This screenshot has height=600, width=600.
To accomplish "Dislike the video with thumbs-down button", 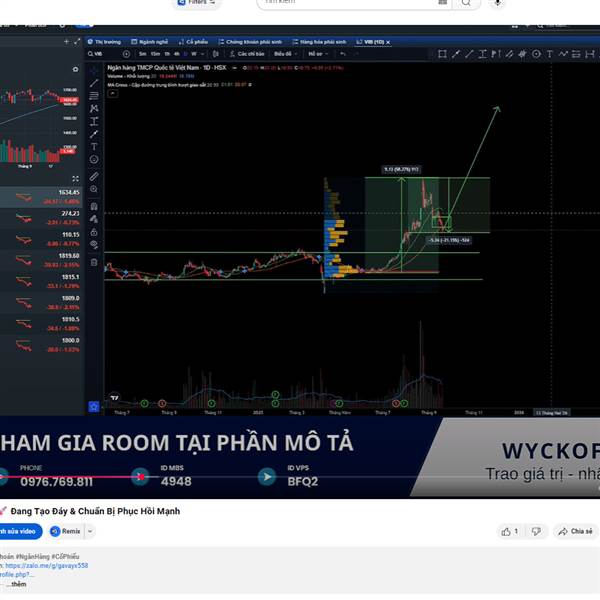I will pyautogui.click(x=536, y=532).
